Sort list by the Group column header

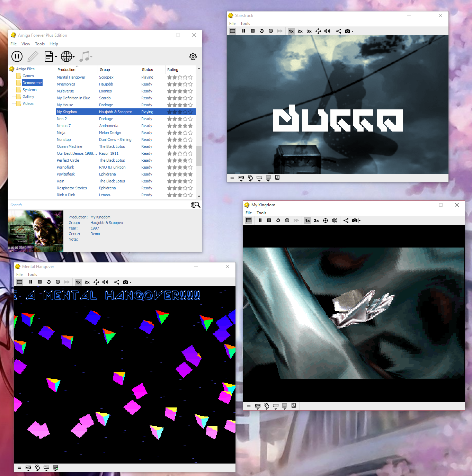click(119, 70)
